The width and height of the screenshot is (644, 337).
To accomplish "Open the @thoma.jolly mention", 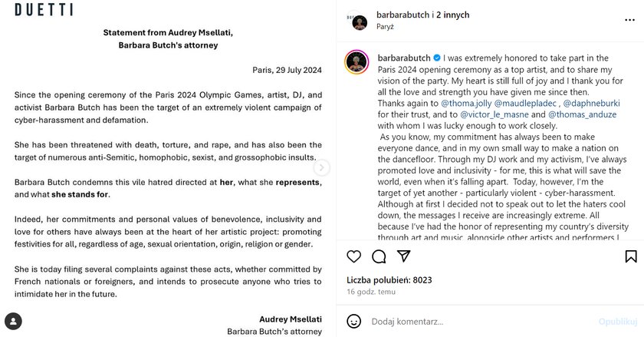I will click(466, 104).
